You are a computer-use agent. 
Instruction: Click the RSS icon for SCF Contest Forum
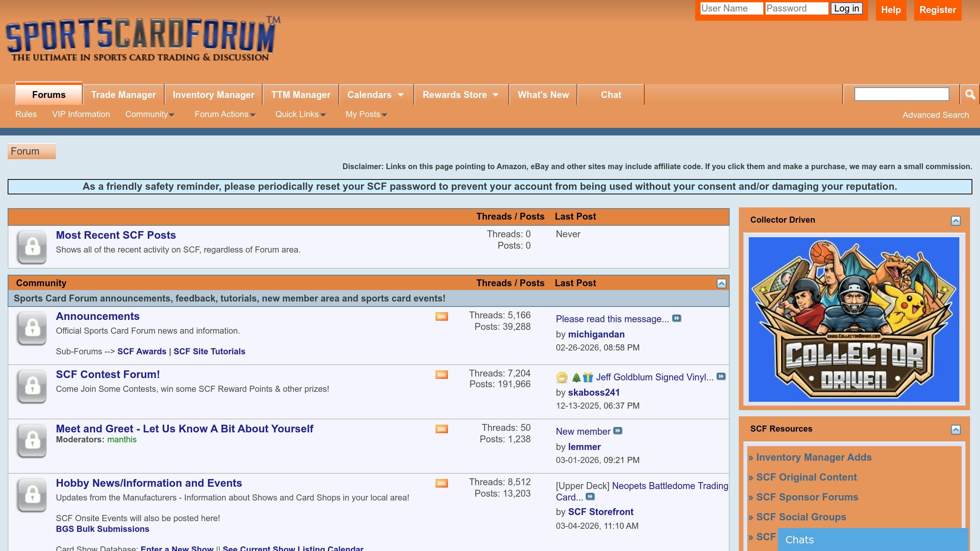tap(441, 375)
